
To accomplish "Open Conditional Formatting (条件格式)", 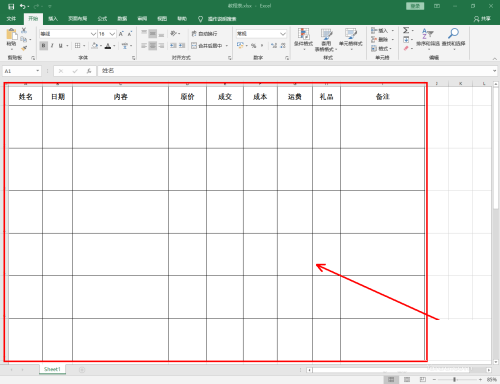I will pyautogui.click(x=304, y=39).
